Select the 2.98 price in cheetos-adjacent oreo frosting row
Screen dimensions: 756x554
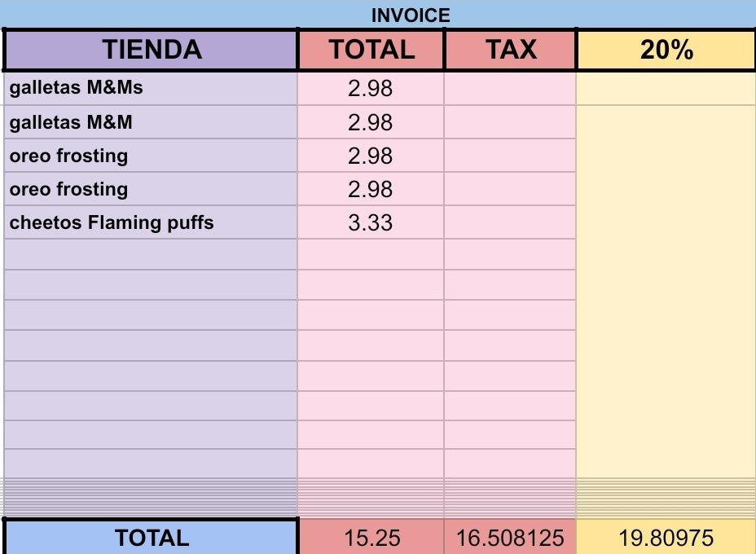(x=371, y=189)
